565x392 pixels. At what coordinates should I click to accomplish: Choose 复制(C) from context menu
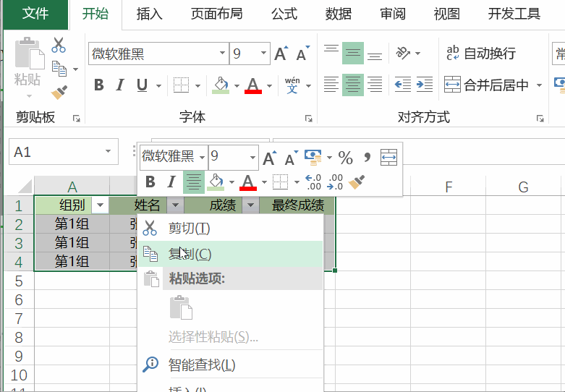point(231,254)
